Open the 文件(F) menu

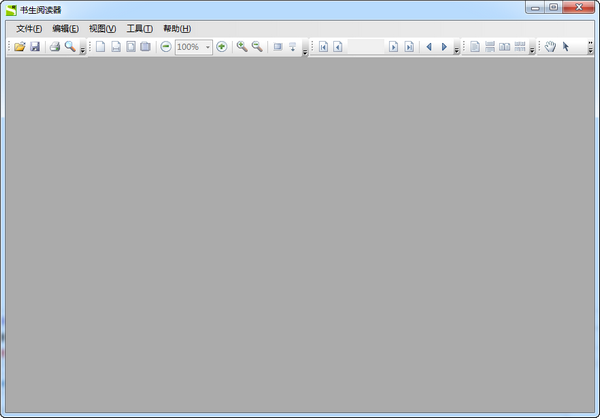coord(29,28)
